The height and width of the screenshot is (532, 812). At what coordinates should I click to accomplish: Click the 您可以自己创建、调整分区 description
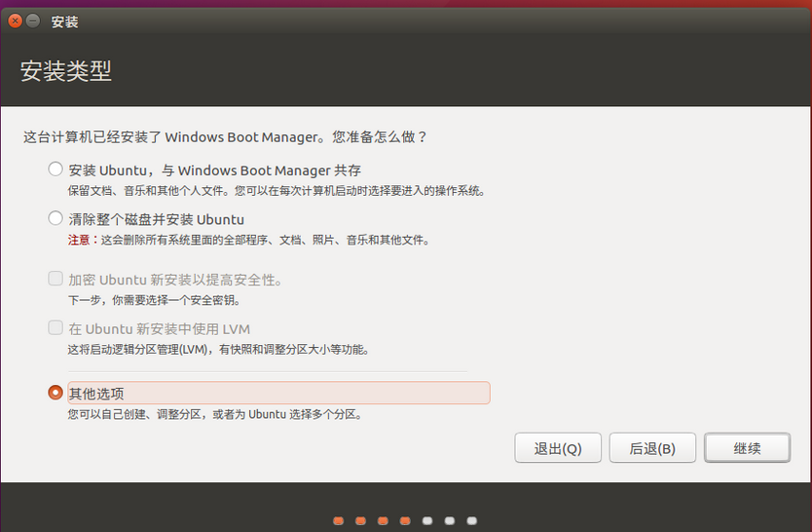[x=215, y=414]
